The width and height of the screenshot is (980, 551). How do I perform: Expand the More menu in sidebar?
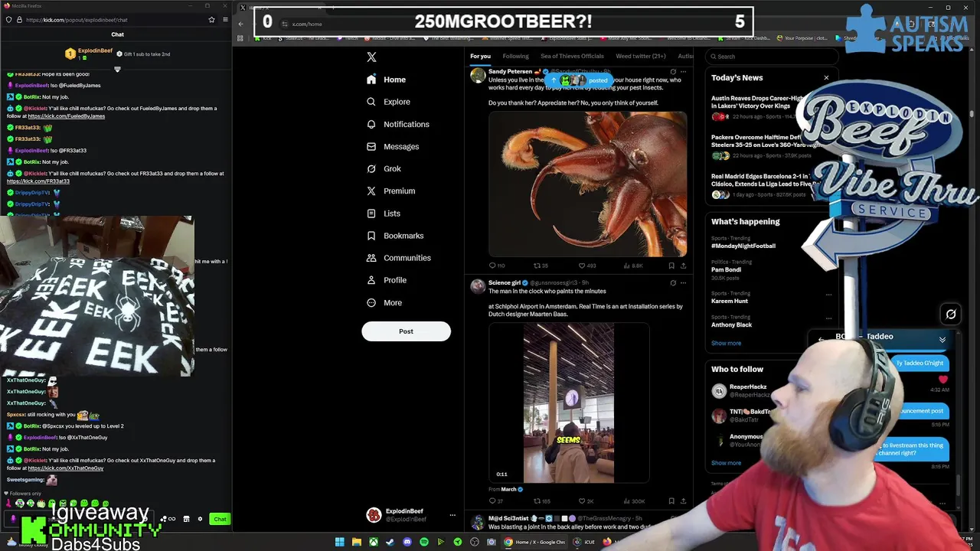click(x=384, y=302)
